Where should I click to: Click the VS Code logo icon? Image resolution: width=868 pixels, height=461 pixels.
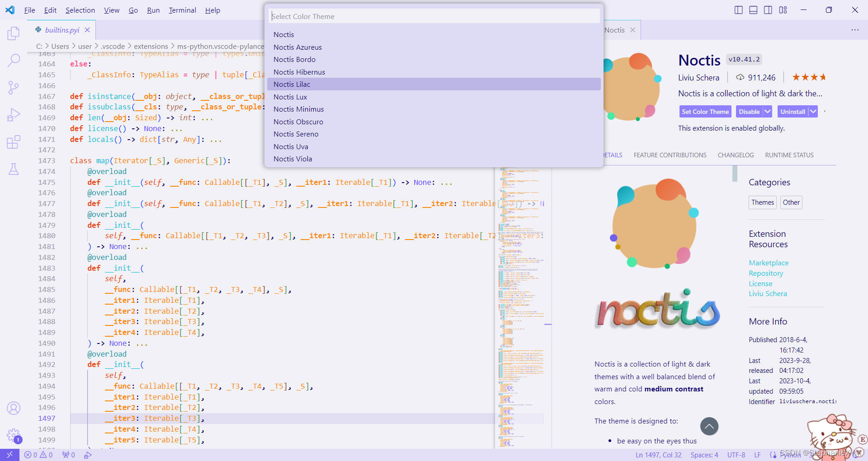[10, 10]
